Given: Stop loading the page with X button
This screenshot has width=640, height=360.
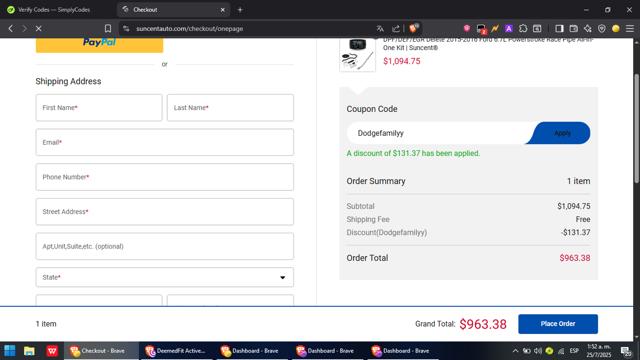Looking at the screenshot, I should click(38, 29).
